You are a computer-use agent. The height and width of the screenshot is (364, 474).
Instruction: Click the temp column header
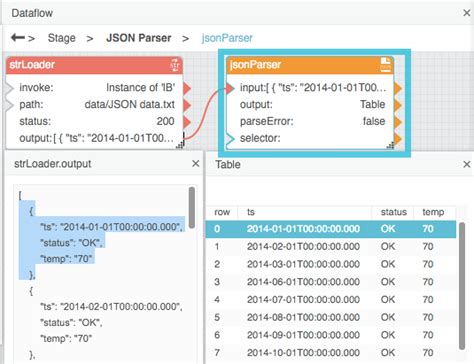point(433,212)
